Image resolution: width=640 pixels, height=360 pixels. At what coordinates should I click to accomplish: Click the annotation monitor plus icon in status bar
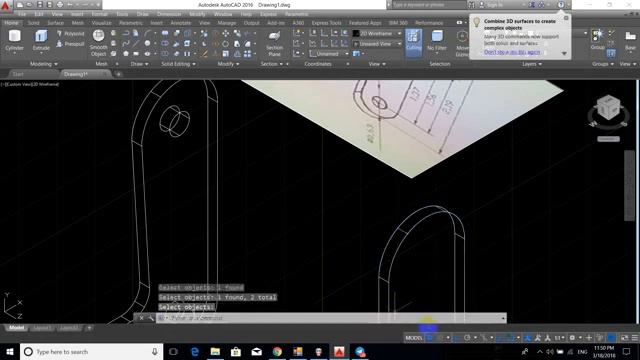coord(589,338)
